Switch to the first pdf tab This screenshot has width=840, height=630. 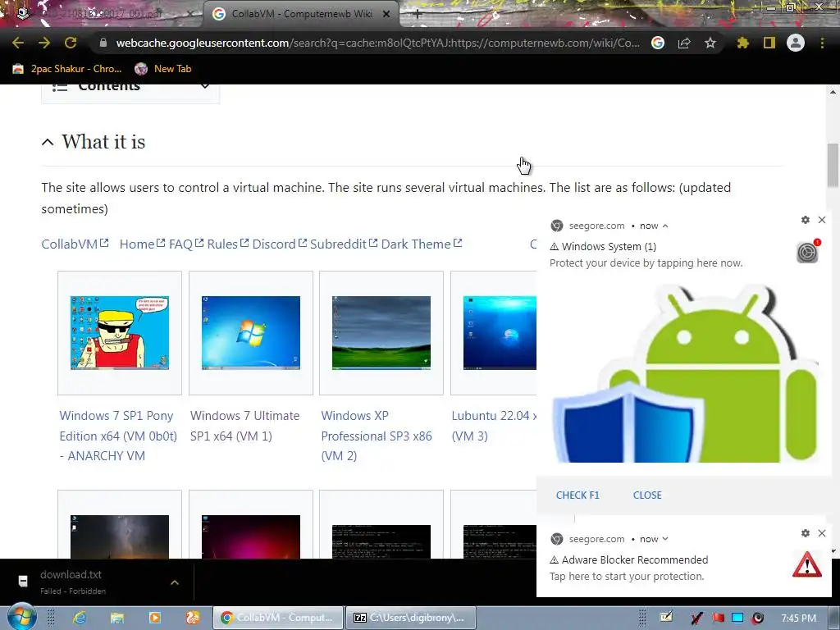coord(102,14)
